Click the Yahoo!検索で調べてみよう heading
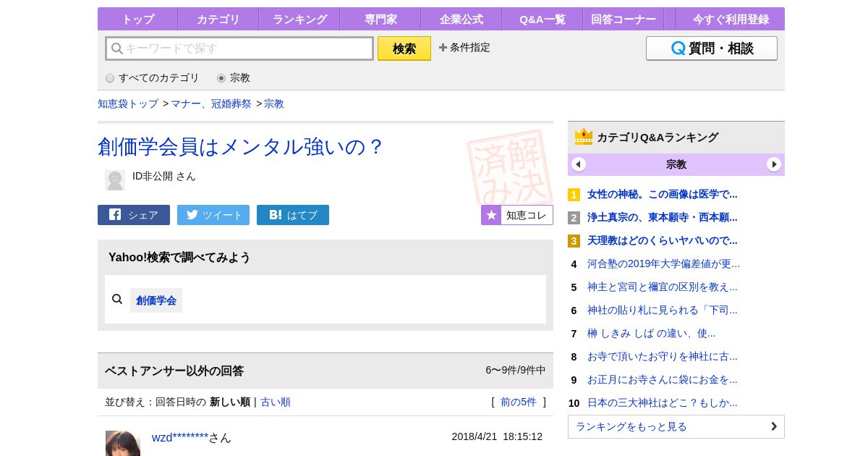The image size is (868, 456). (179, 257)
